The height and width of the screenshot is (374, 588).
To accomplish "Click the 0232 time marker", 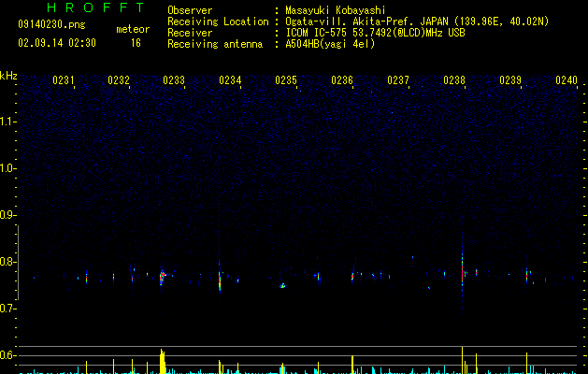I will point(119,80).
